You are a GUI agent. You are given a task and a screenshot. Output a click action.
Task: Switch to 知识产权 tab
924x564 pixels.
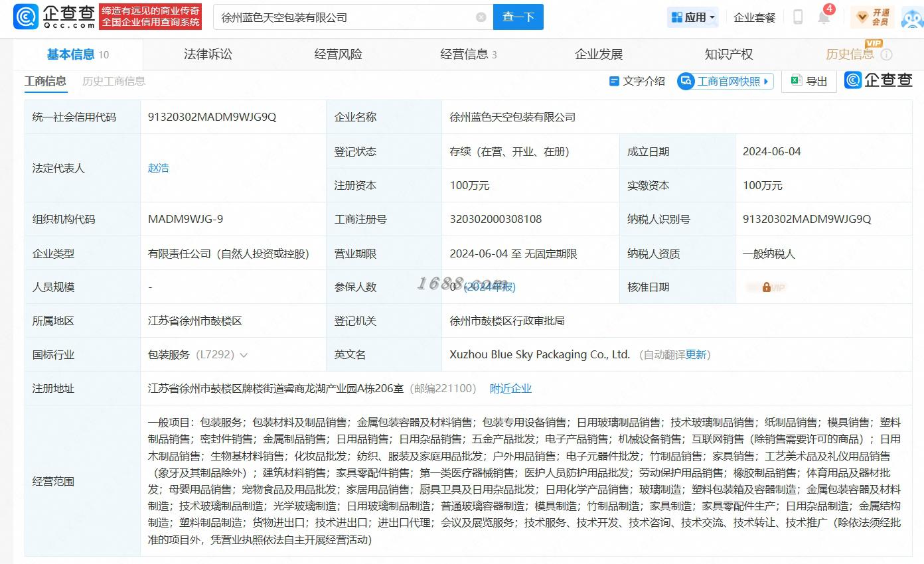(x=729, y=54)
